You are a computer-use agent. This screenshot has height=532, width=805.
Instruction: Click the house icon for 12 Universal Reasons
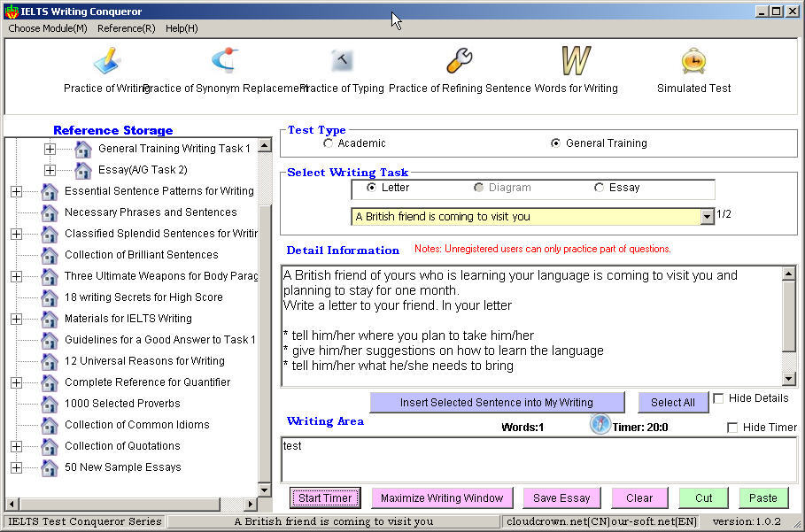(x=50, y=361)
